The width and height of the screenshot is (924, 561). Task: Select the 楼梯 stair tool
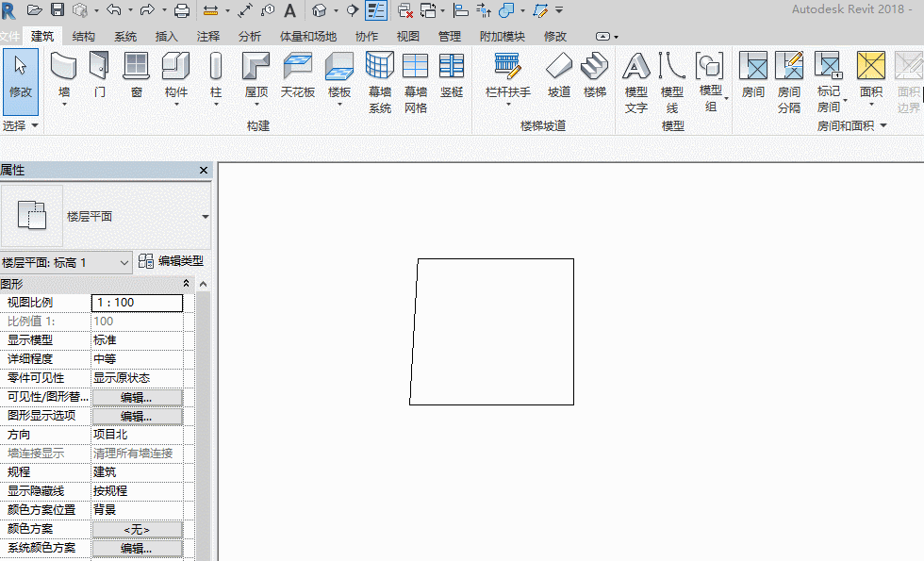click(595, 74)
